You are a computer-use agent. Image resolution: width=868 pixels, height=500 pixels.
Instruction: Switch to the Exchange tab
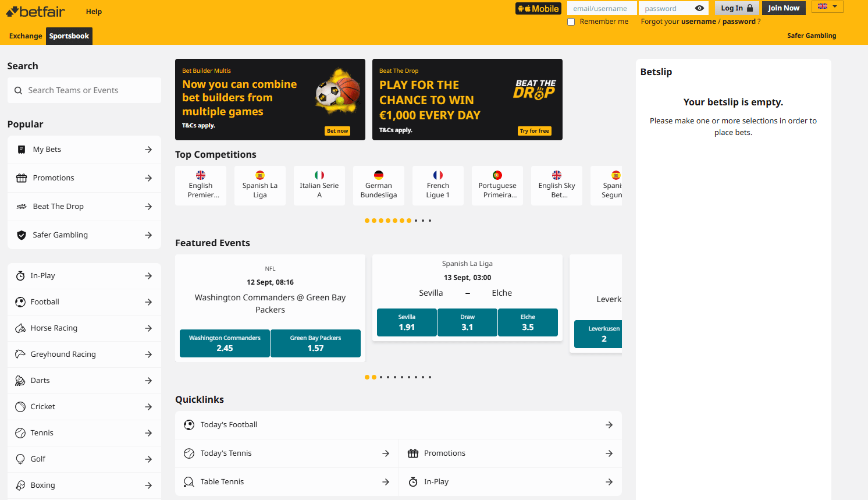tap(26, 36)
